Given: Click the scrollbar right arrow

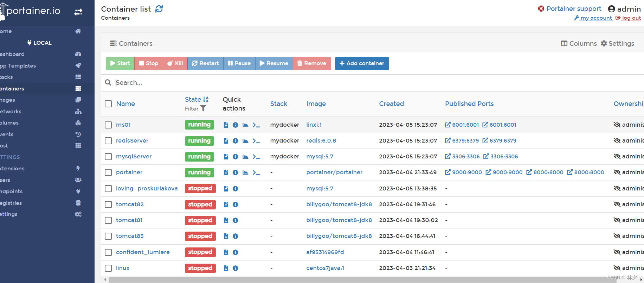Looking at the screenshot, I should (x=641, y=280).
